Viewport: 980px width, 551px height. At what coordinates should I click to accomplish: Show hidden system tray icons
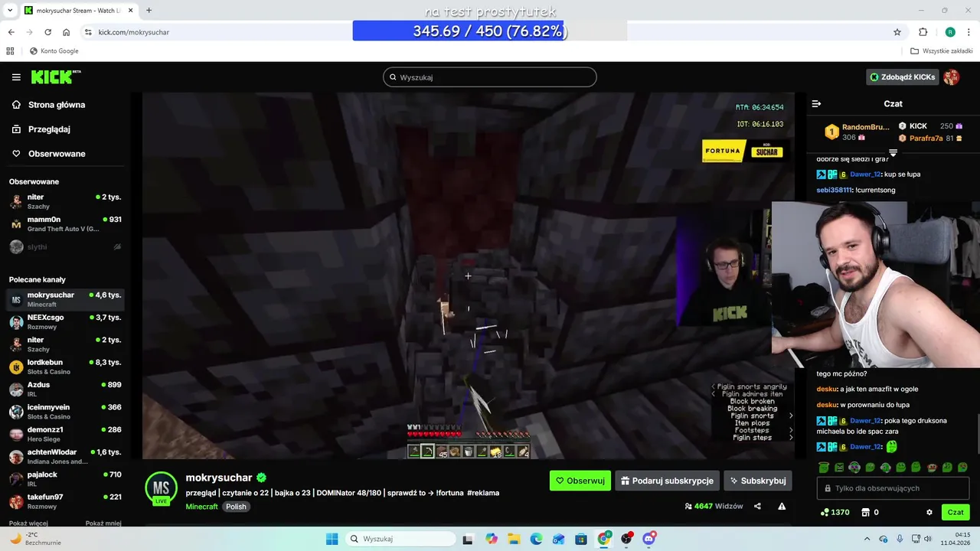867,539
